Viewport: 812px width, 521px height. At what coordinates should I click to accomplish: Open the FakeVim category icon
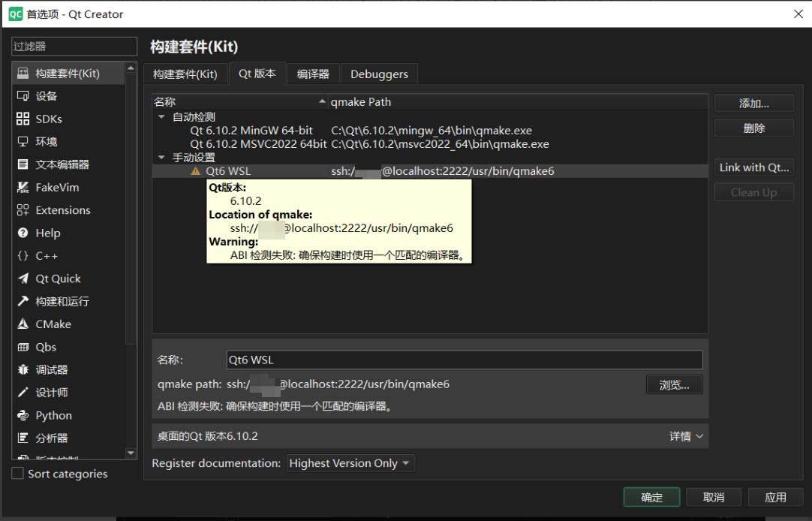point(23,187)
